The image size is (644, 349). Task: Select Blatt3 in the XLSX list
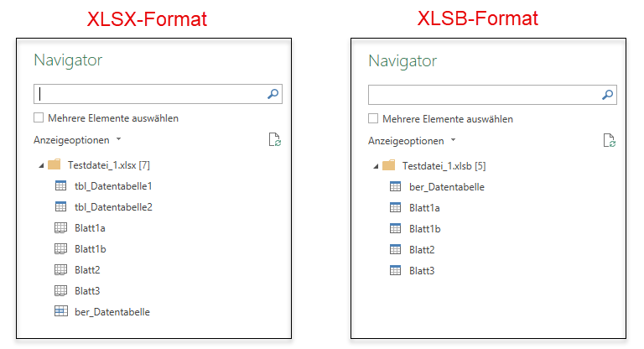(x=87, y=291)
